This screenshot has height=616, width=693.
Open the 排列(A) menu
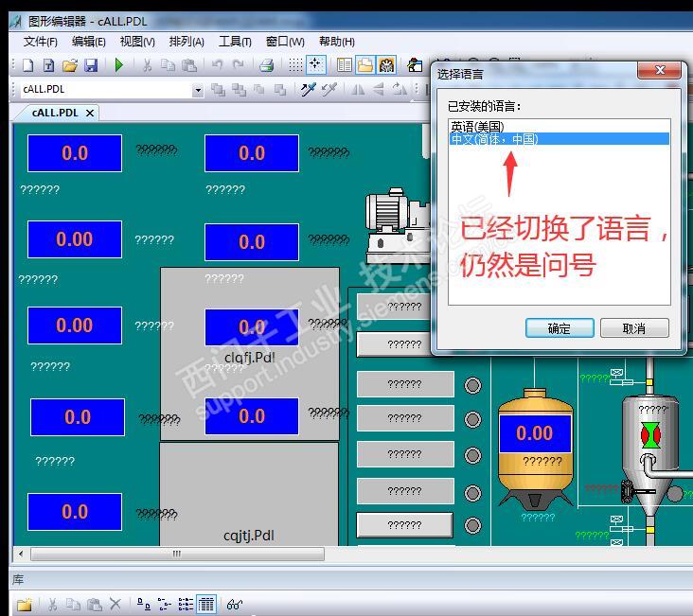tap(187, 42)
